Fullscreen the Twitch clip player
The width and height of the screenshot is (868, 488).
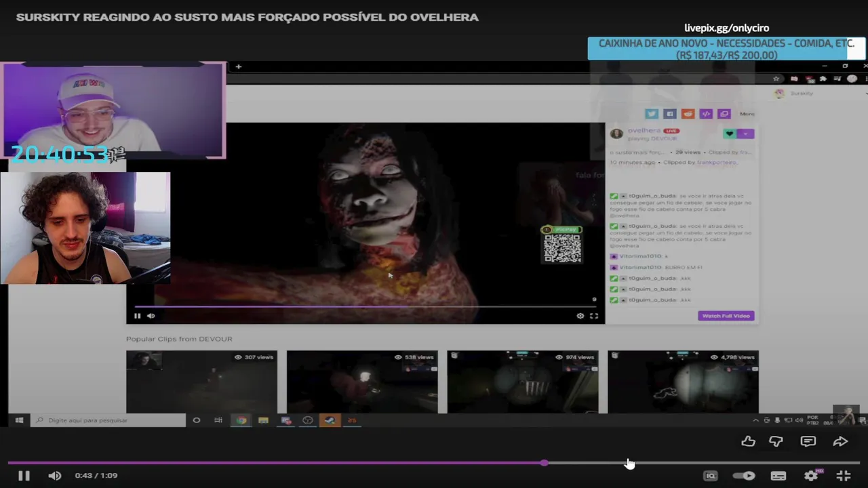point(594,316)
